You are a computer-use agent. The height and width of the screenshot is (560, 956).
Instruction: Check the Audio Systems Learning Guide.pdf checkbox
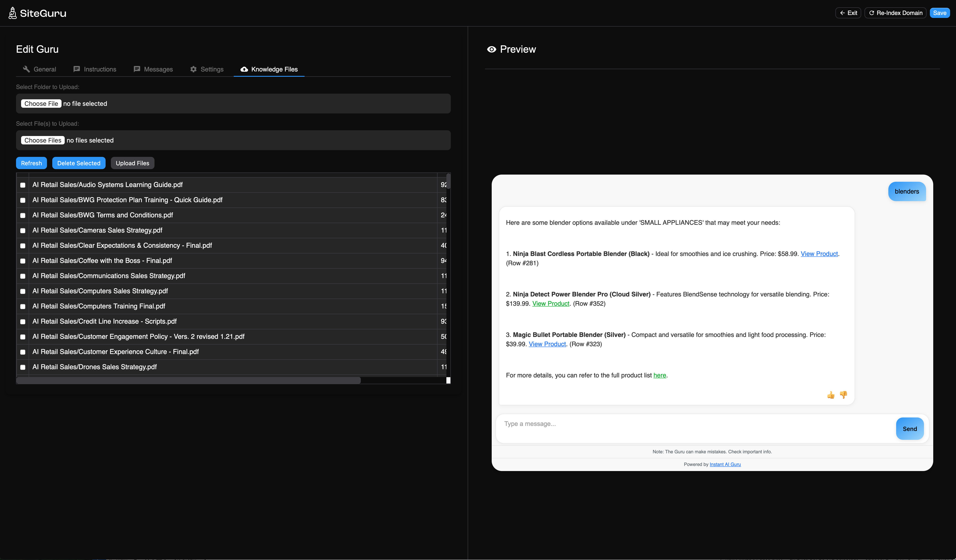click(23, 185)
